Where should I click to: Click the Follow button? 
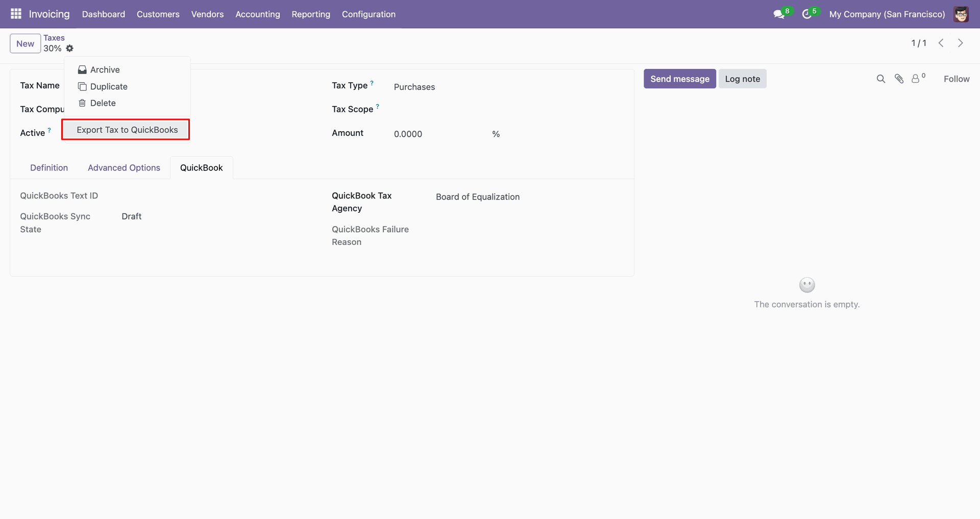(x=957, y=79)
